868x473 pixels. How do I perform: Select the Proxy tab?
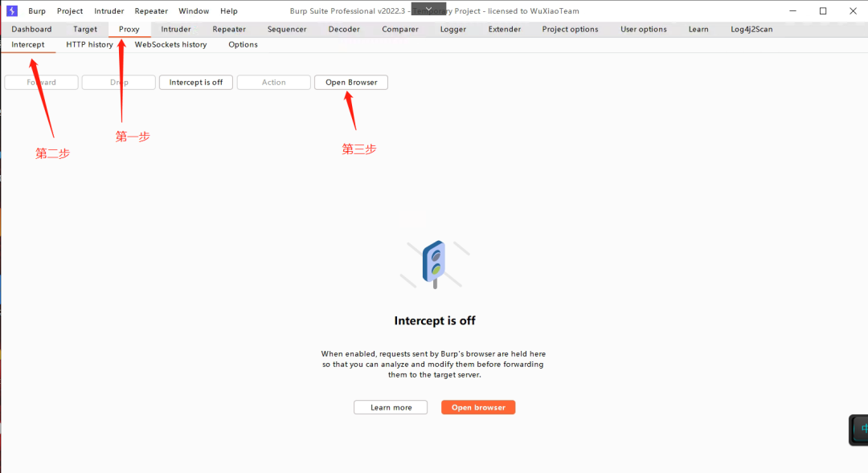129,30
